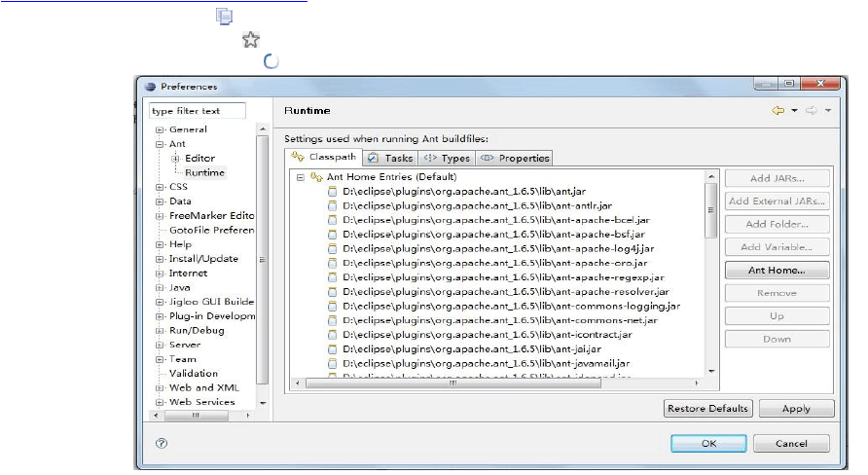Click the forward navigation arrow icon
Screen dimensions: 868x475
click(x=811, y=110)
